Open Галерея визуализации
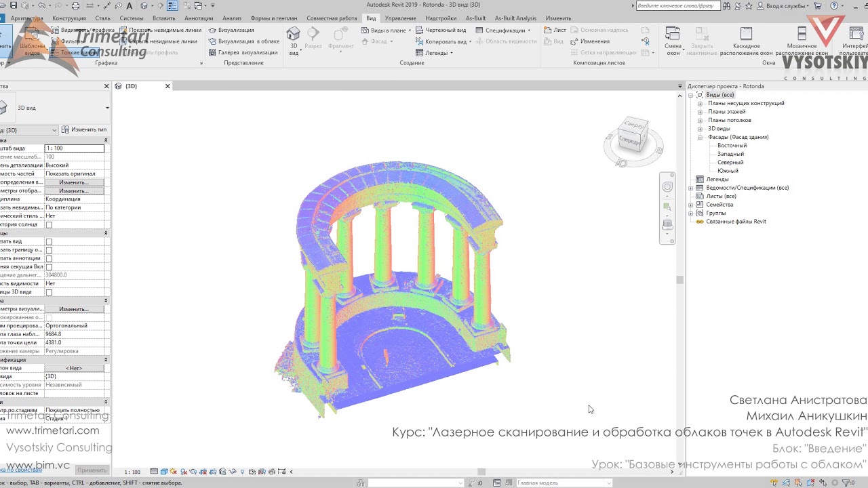The width and height of the screenshot is (868, 488). coord(243,52)
